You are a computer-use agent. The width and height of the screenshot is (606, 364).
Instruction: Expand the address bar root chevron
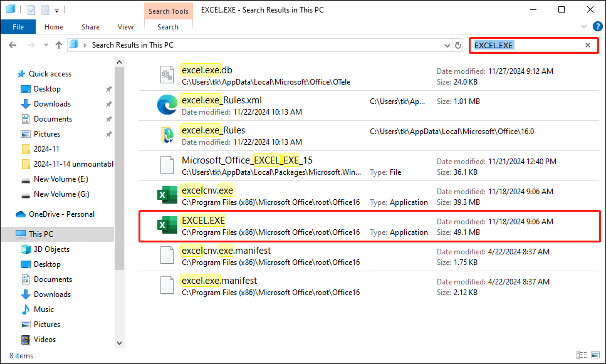85,45
